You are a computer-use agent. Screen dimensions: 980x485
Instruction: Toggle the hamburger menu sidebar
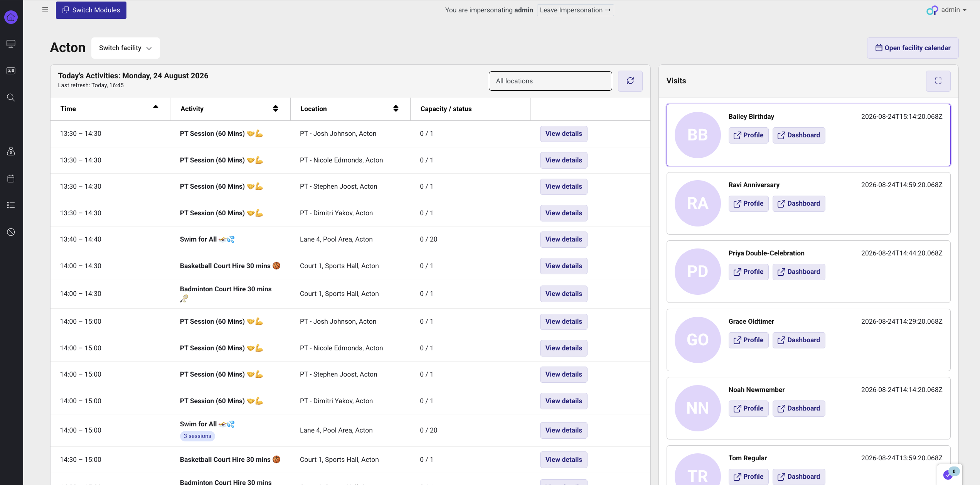(45, 10)
